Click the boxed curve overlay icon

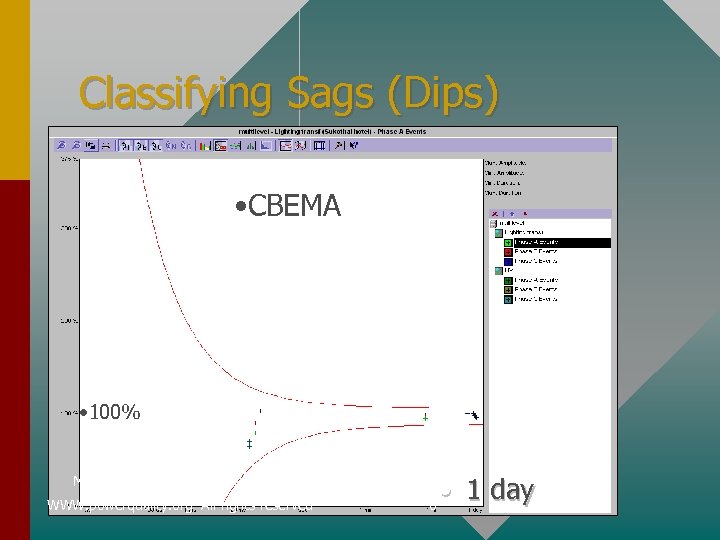tap(285, 146)
